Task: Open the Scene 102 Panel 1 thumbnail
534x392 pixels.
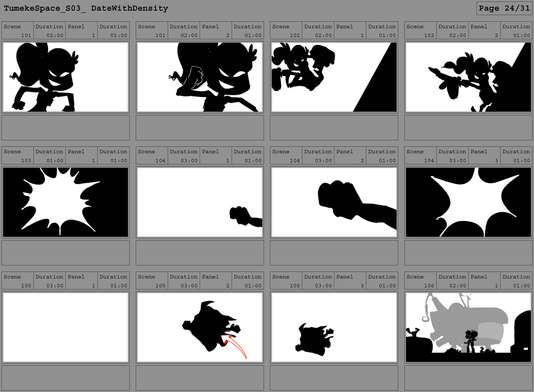Action: point(334,77)
